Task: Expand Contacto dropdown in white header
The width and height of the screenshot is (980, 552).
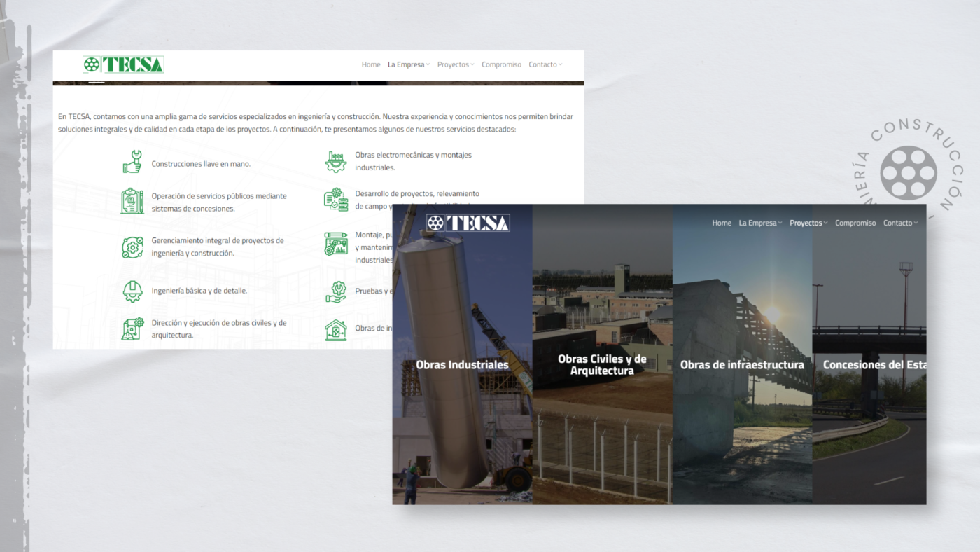Action: [545, 64]
